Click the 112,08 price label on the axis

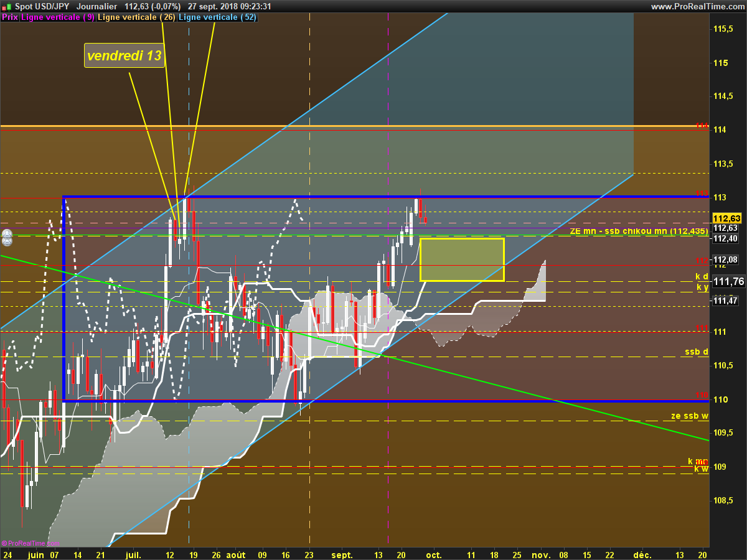[x=725, y=259]
